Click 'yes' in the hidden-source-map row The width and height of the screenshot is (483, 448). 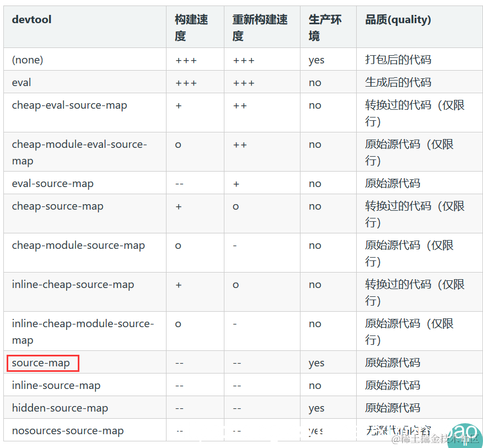click(x=316, y=409)
